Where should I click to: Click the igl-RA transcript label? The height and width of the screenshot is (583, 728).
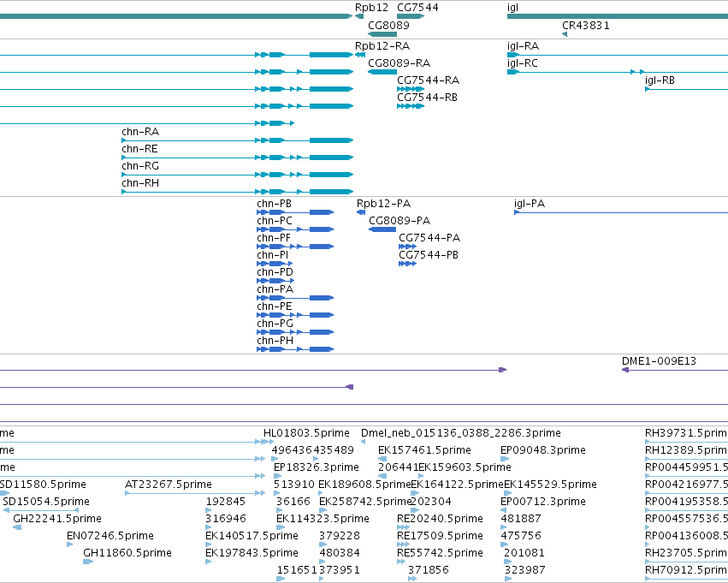pyautogui.click(x=523, y=46)
